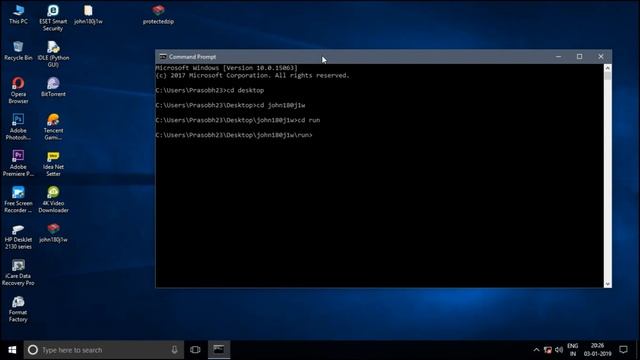
Task: Open the This PC desktop icon
Action: [x=18, y=14]
